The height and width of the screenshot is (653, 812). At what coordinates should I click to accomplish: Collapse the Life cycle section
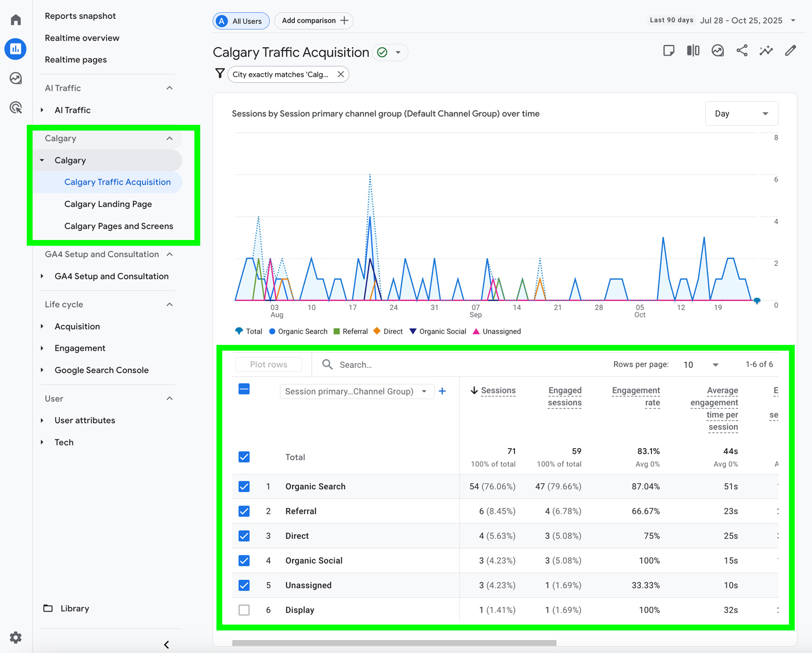tap(170, 304)
